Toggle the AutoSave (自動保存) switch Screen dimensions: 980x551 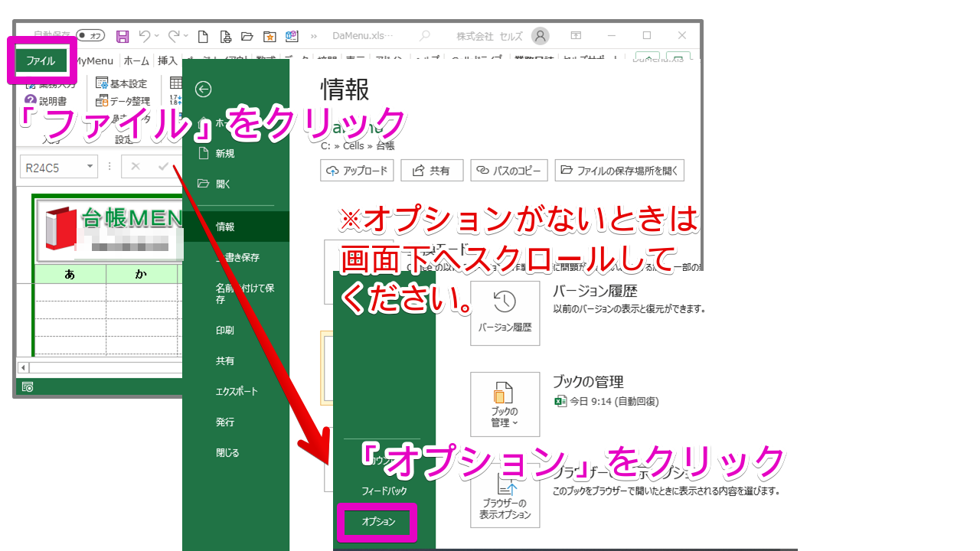tap(90, 36)
